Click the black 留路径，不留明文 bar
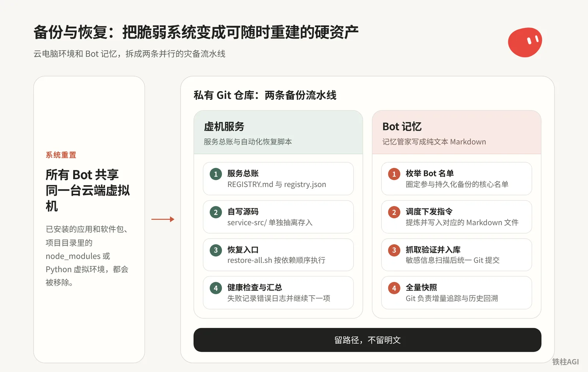 point(367,340)
